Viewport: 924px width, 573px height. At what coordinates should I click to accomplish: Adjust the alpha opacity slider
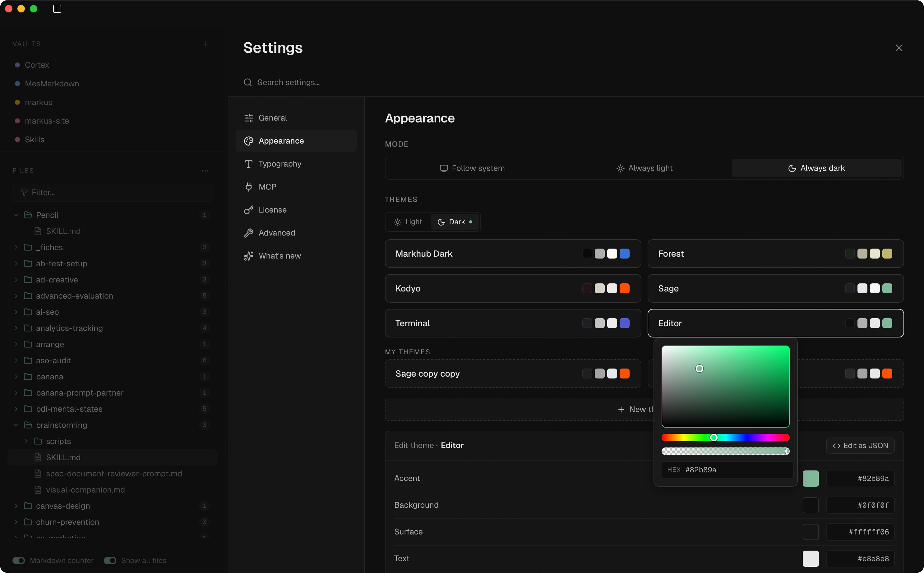pyautogui.click(x=725, y=451)
